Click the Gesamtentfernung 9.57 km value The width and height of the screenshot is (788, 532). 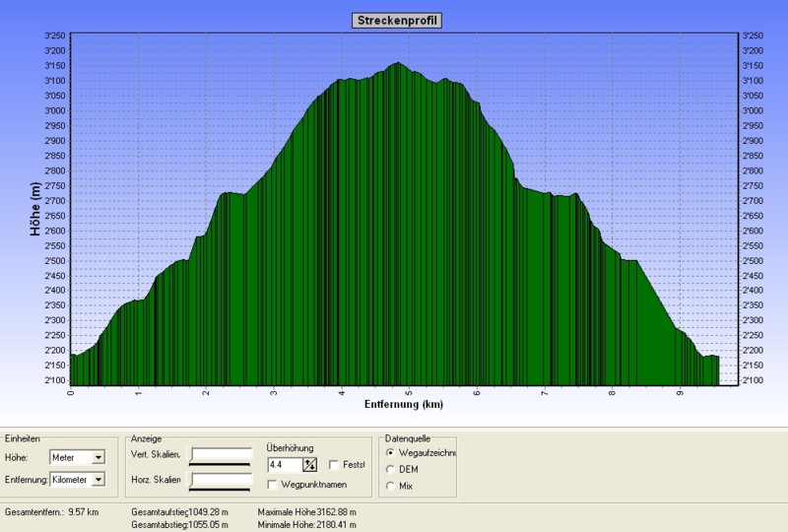[x=86, y=513]
